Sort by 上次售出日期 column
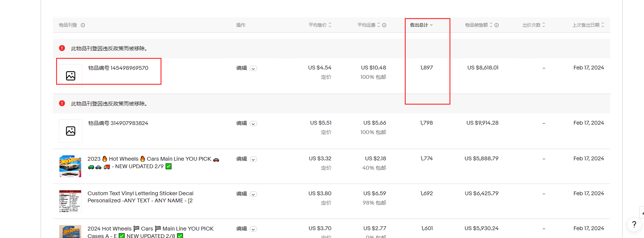 pos(588,25)
